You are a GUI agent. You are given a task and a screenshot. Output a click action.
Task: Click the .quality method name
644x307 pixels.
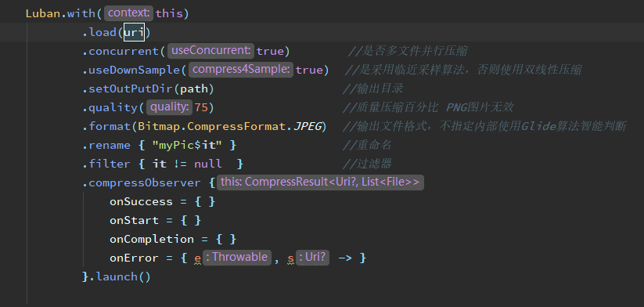110,107
